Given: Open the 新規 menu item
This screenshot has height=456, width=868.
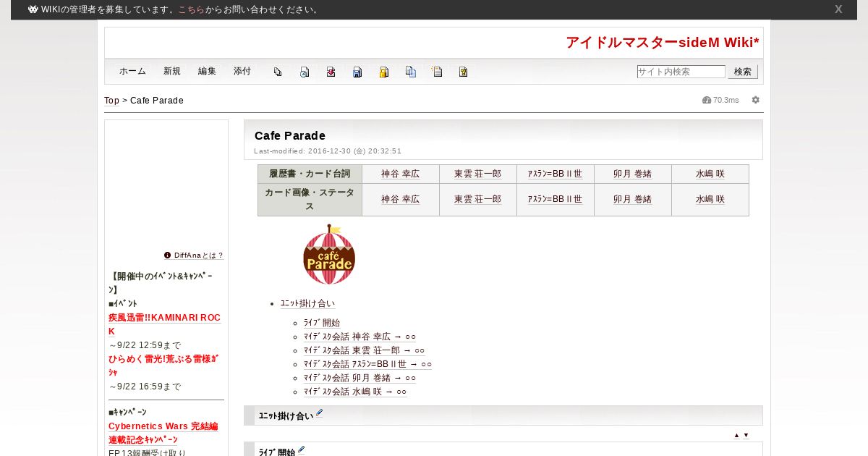Looking at the screenshot, I should (172, 71).
